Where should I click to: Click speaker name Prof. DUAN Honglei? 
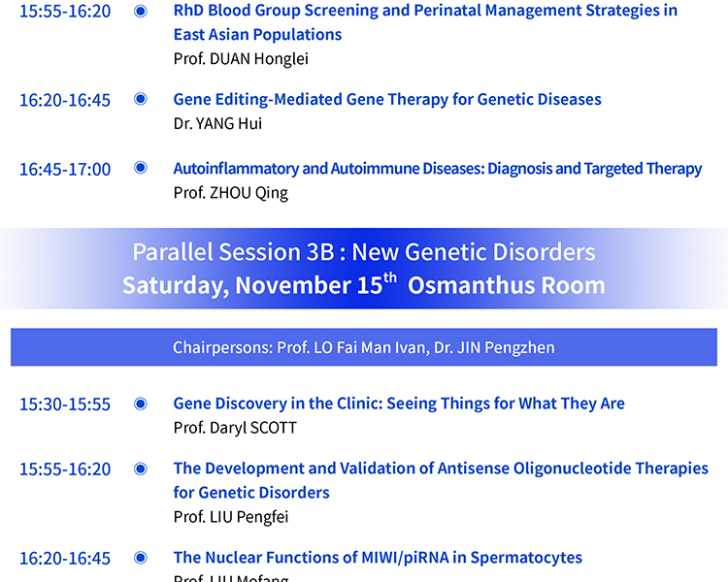(x=240, y=58)
